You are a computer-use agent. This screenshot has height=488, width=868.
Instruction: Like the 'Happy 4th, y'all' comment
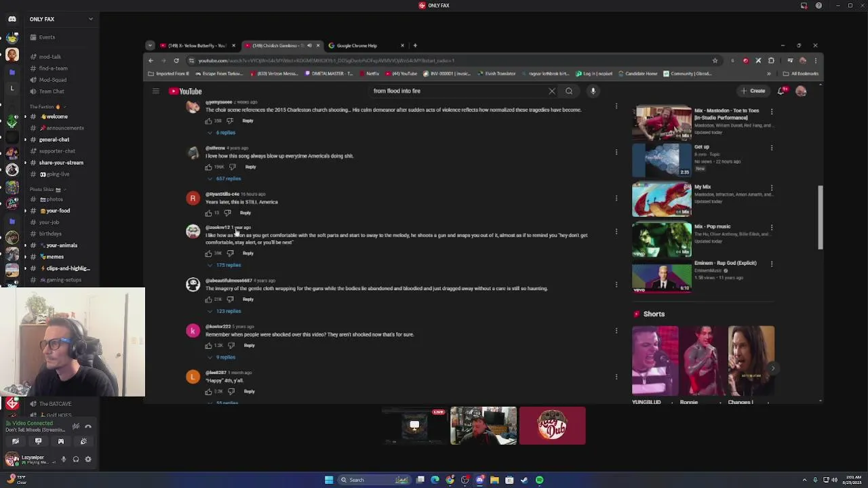pyautogui.click(x=208, y=392)
